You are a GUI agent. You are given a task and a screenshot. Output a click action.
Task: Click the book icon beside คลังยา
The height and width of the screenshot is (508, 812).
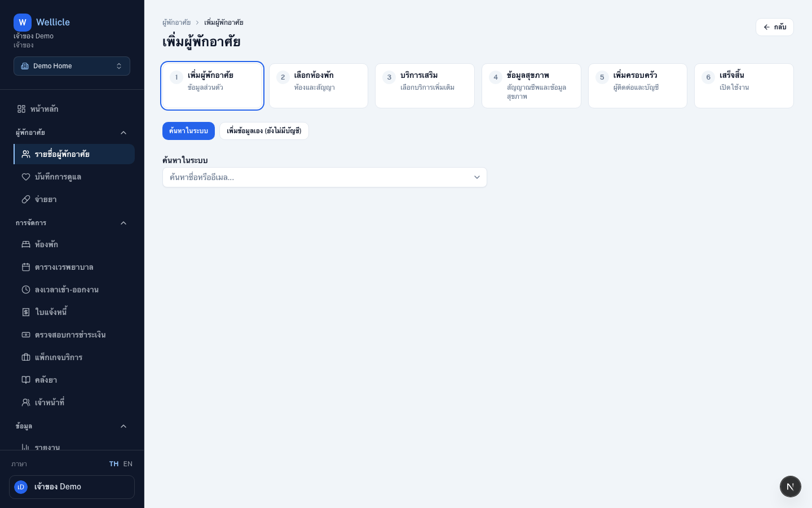26,380
